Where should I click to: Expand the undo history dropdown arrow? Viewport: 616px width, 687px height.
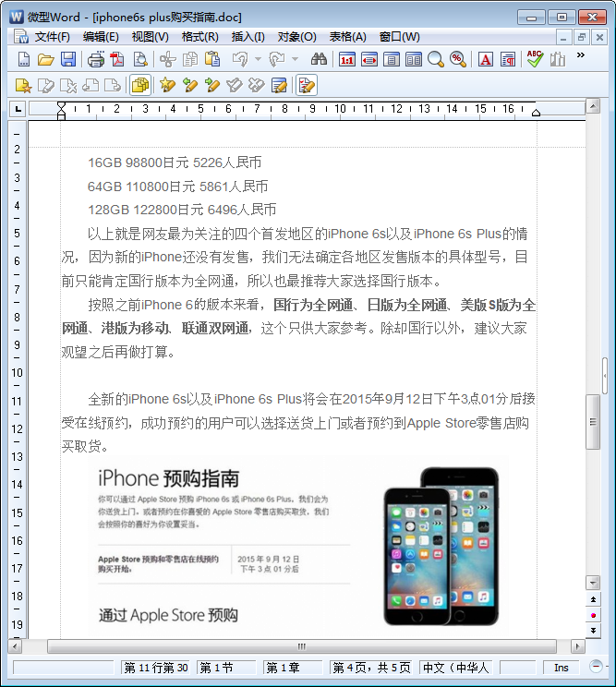pyautogui.click(x=258, y=59)
